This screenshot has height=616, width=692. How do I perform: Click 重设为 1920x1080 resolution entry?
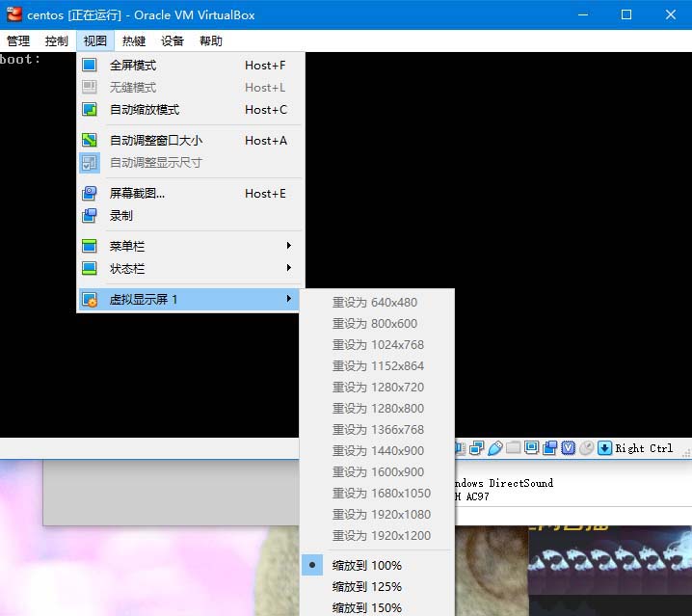coord(377,514)
